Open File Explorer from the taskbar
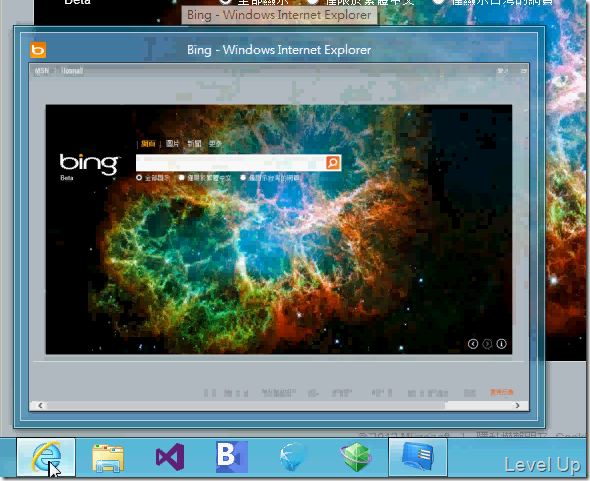Image resolution: width=590 pixels, height=481 pixels. 108,458
